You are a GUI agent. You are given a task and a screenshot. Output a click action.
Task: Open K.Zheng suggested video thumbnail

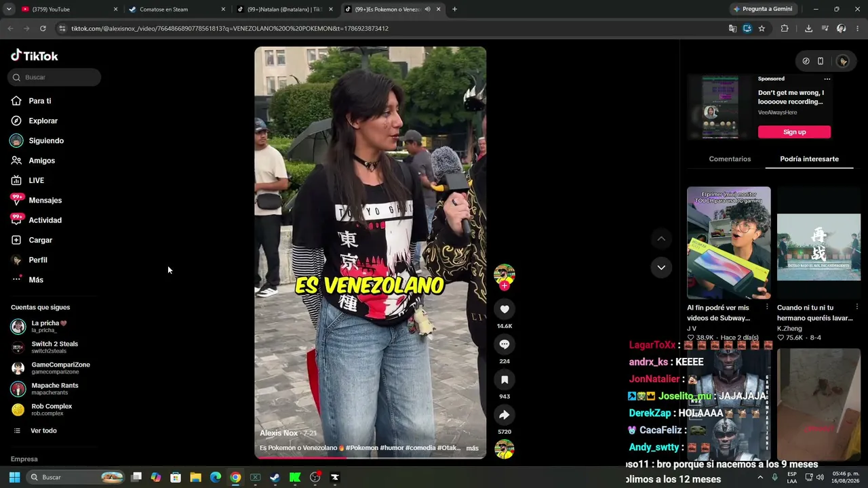pos(818,243)
